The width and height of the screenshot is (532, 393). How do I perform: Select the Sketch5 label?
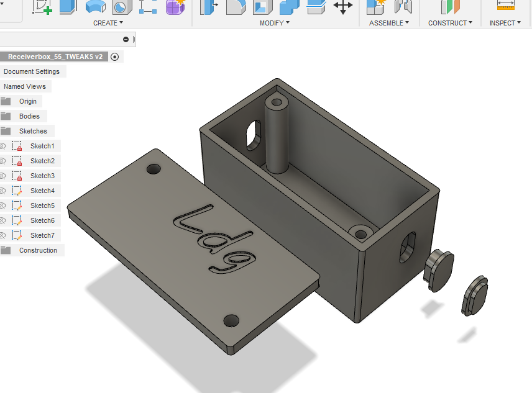coord(42,206)
